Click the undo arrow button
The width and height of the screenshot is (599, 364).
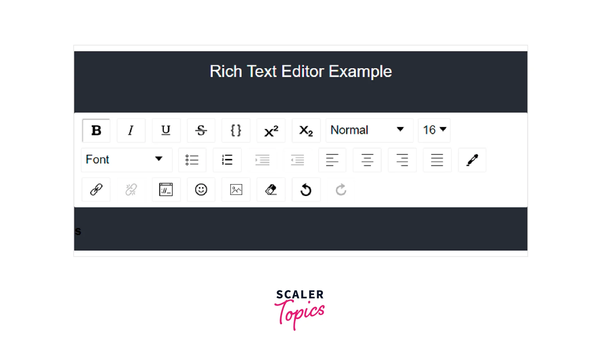pos(306,190)
